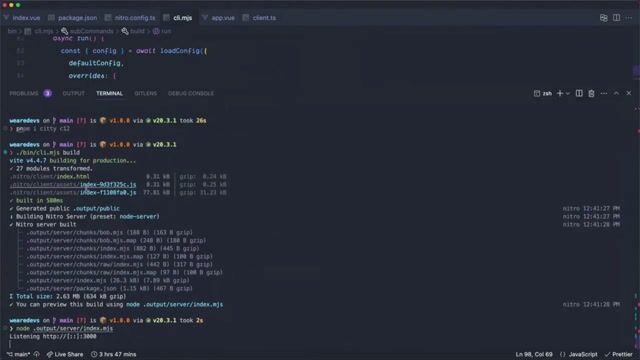Click the open changes compare icon
This screenshot has height=360, width=640.
point(603,18)
